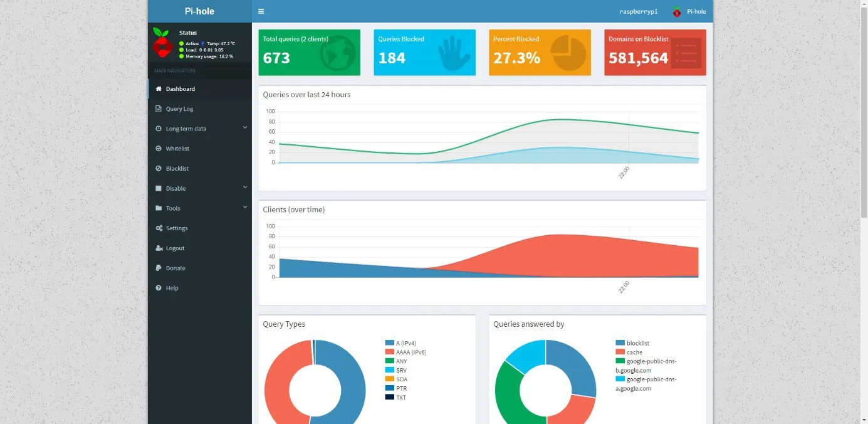Toggle PTR legend color swatch
This screenshot has height=424, width=868.
click(x=389, y=388)
